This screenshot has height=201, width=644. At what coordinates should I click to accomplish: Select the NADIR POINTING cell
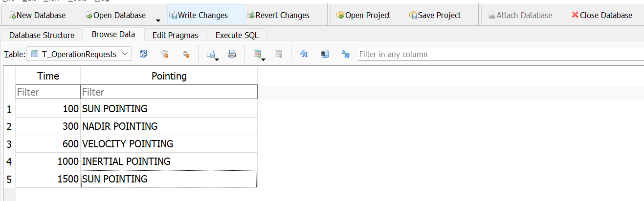point(169,126)
